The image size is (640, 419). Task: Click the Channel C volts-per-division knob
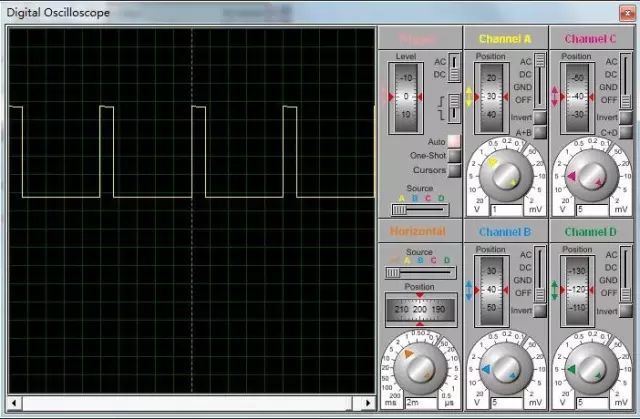(x=591, y=177)
